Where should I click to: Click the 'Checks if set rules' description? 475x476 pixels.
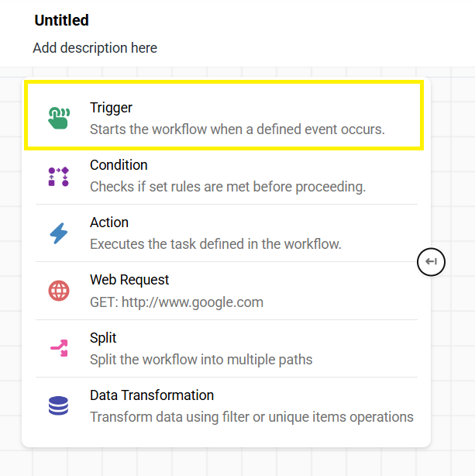228,187
